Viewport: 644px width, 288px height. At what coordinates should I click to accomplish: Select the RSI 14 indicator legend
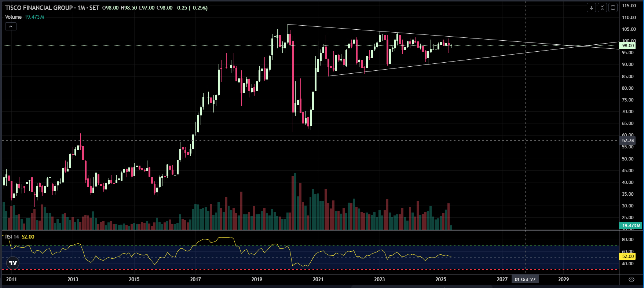pyautogui.click(x=12, y=237)
